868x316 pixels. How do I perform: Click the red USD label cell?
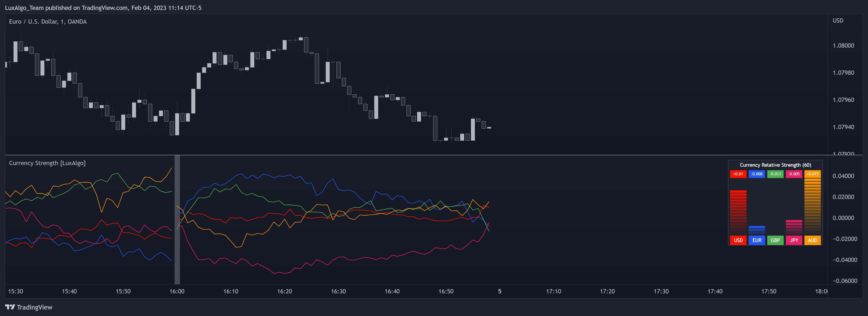[x=738, y=240]
